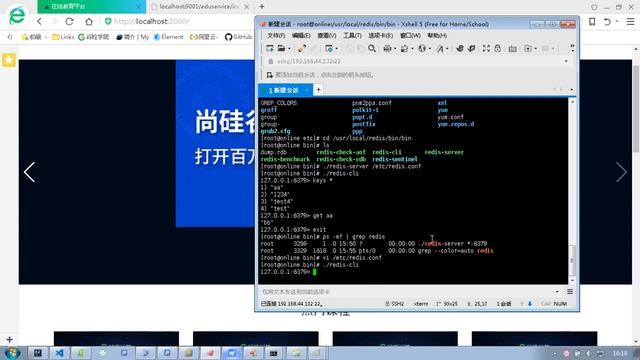Open the 帮助(H) menu in Xshell
This screenshot has height=360, width=640.
(x=437, y=36)
